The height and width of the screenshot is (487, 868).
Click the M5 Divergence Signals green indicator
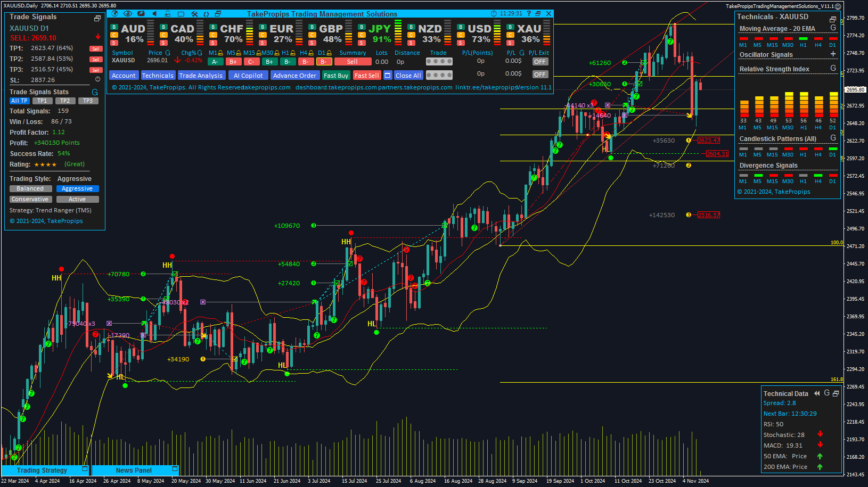tap(758, 175)
